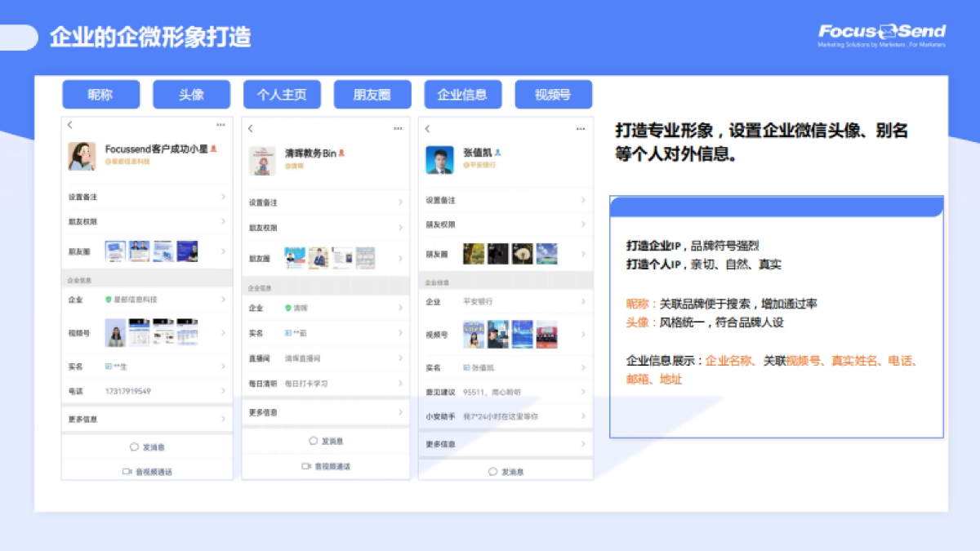980x551 pixels.
Task: Expand 设置备注 on Focussend profile
Action: [x=146, y=197]
